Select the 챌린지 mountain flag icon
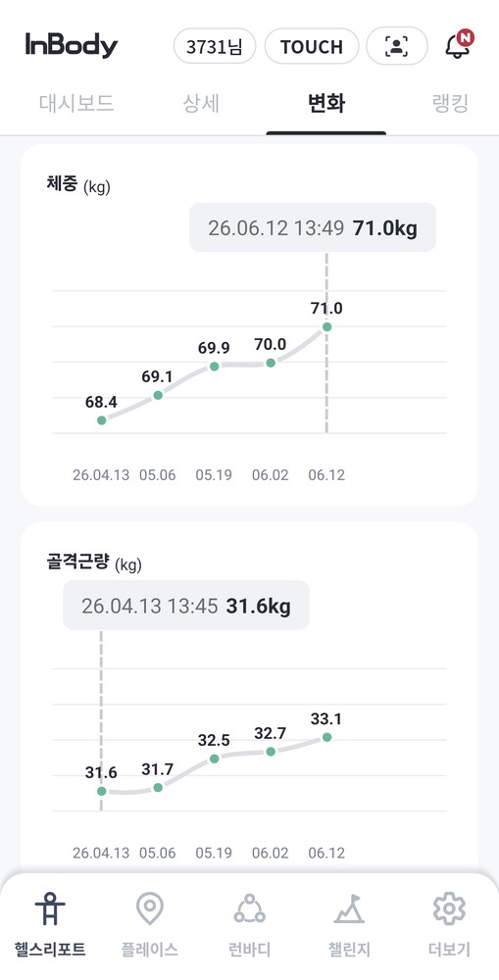The height and width of the screenshot is (980, 499). click(349, 908)
